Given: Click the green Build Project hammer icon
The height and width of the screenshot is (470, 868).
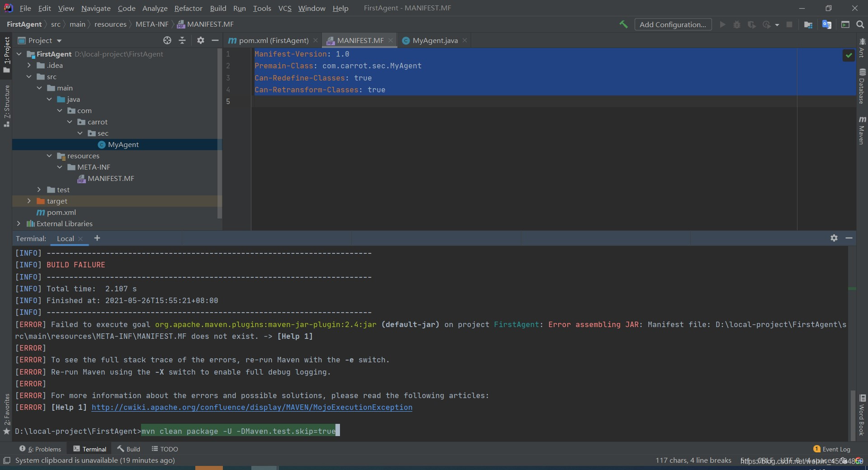Looking at the screenshot, I should tap(623, 24).
